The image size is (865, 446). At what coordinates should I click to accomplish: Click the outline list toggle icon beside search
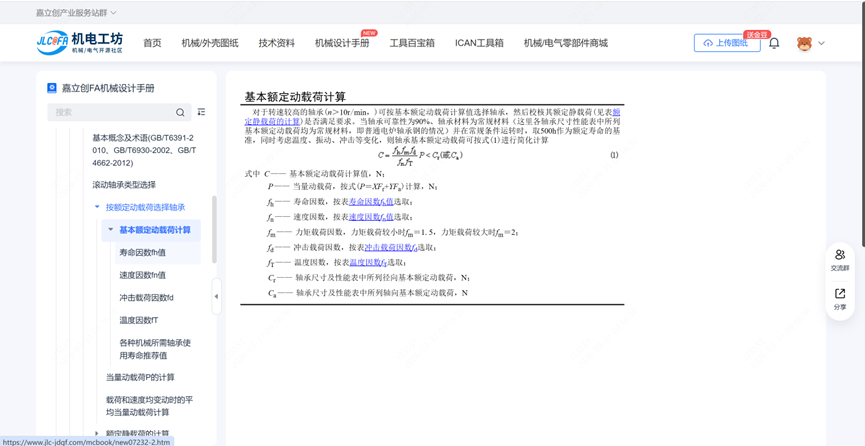pyautogui.click(x=201, y=112)
